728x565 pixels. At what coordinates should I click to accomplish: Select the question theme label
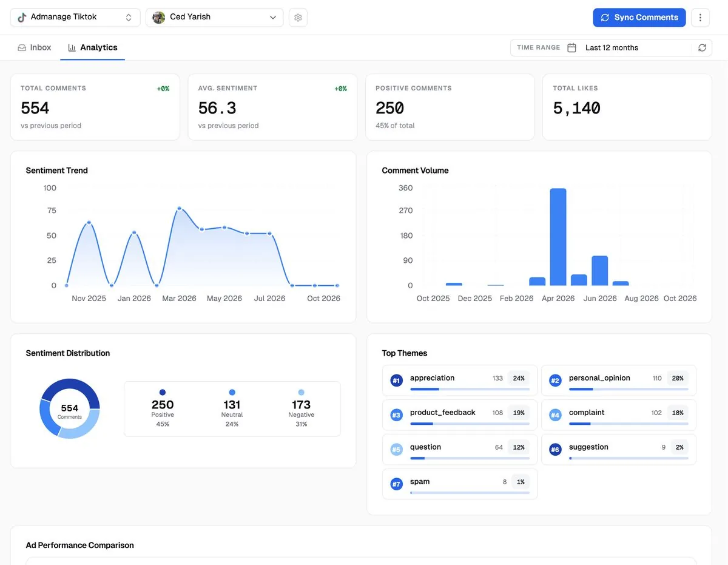point(425,447)
